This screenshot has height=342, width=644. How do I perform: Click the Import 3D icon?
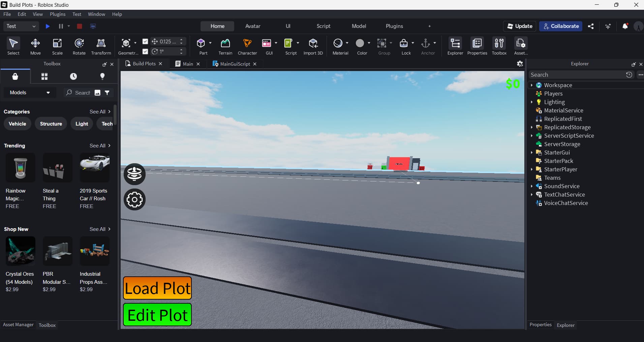[x=313, y=46]
